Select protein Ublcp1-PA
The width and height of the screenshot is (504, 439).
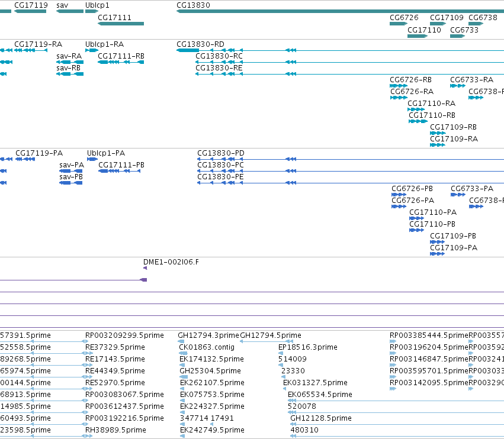[x=106, y=153]
